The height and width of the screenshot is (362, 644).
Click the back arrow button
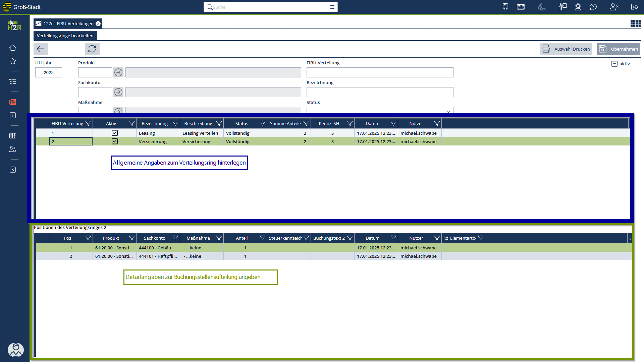tap(41, 49)
